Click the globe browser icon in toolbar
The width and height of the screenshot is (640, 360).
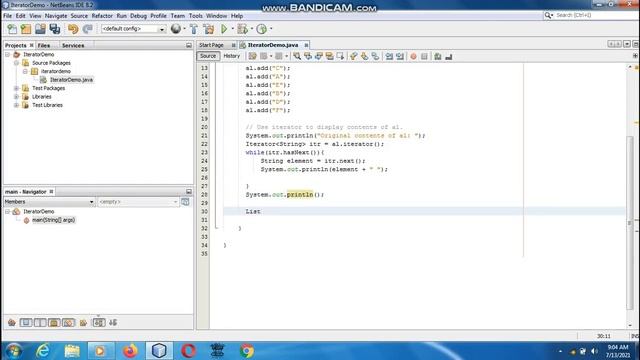pyautogui.click(x=176, y=29)
